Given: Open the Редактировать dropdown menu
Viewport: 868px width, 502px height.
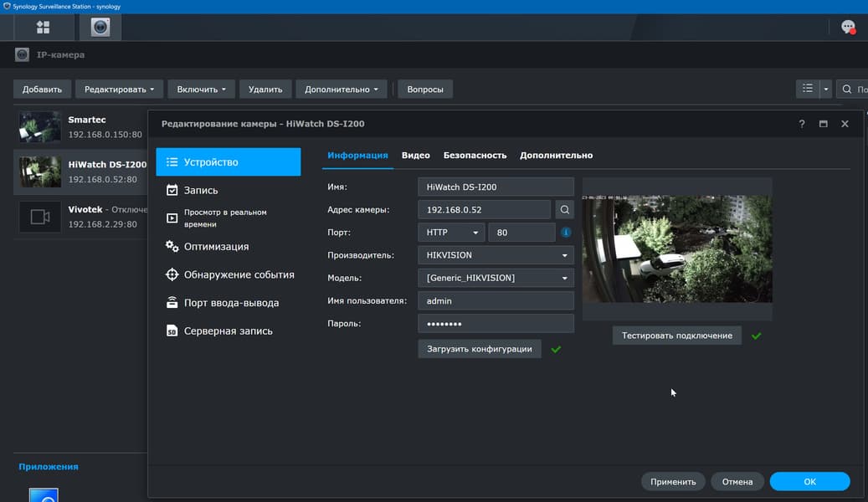Looking at the screenshot, I should [x=120, y=90].
